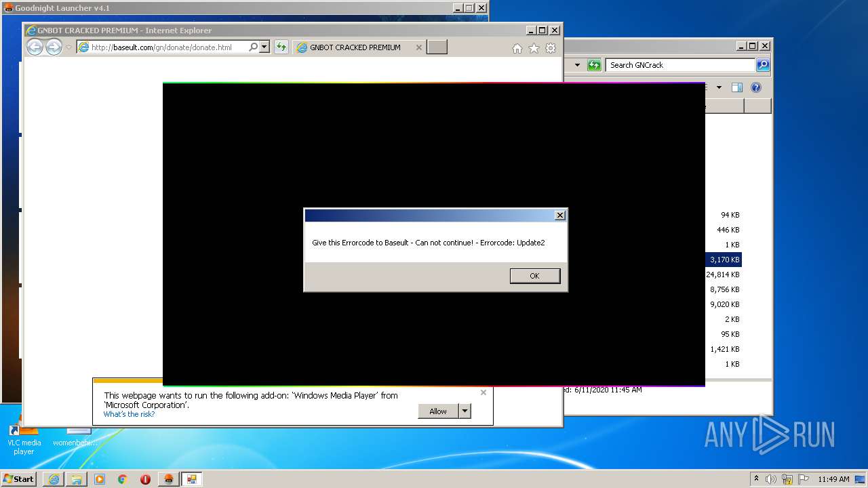The width and height of the screenshot is (868, 488).
Task: Select the file sized 3,170 KB
Action: 724,260
